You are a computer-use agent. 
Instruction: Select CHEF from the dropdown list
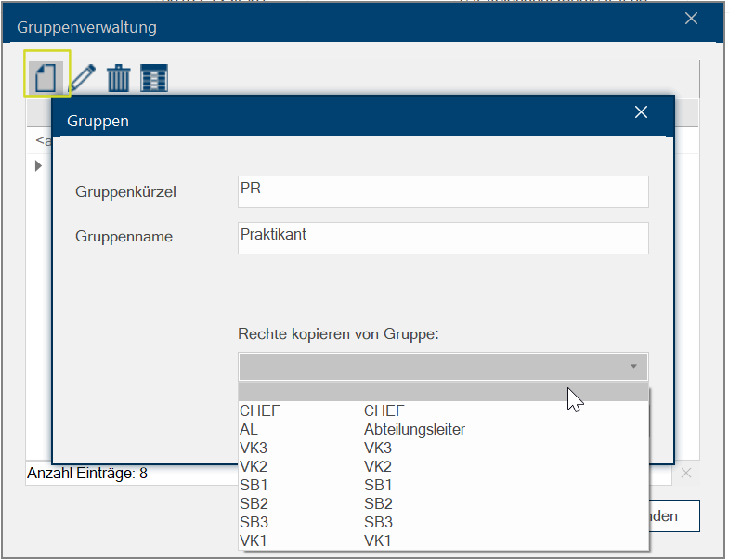click(x=443, y=410)
